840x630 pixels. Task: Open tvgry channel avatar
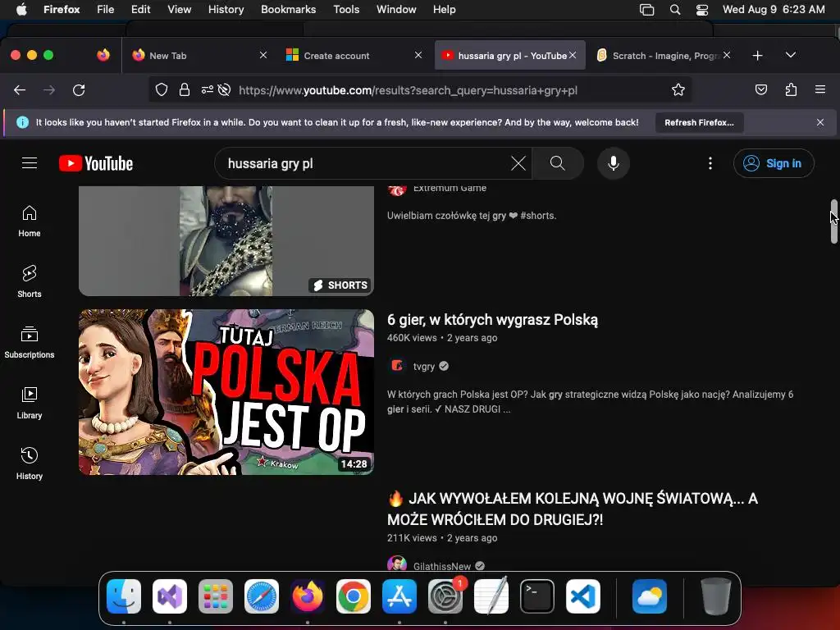(x=397, y=366)
